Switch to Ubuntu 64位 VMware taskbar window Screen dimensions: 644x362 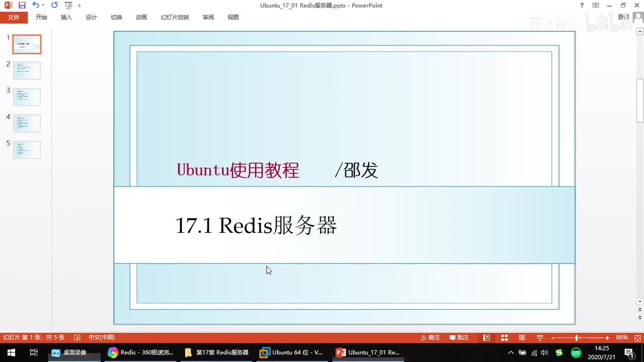[292, 352]
